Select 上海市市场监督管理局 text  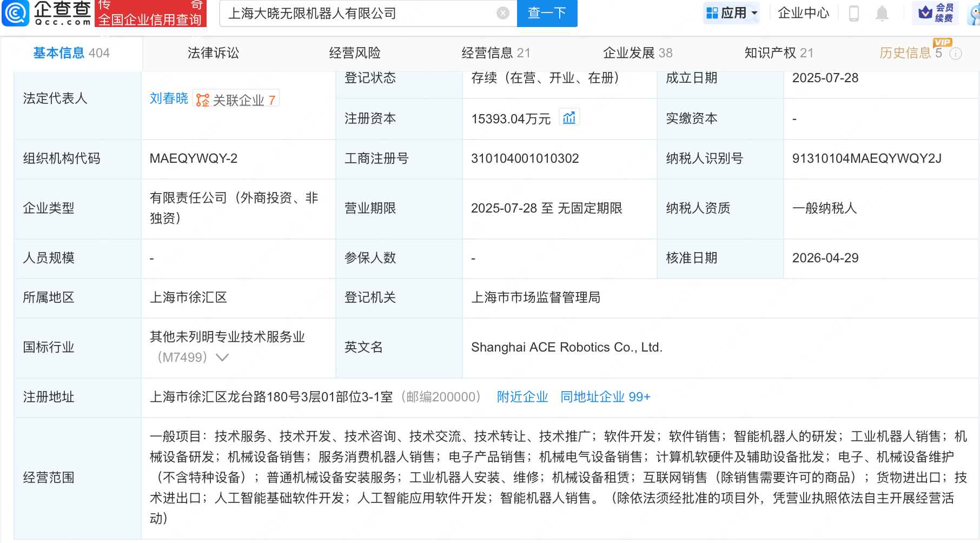[535, 297]
